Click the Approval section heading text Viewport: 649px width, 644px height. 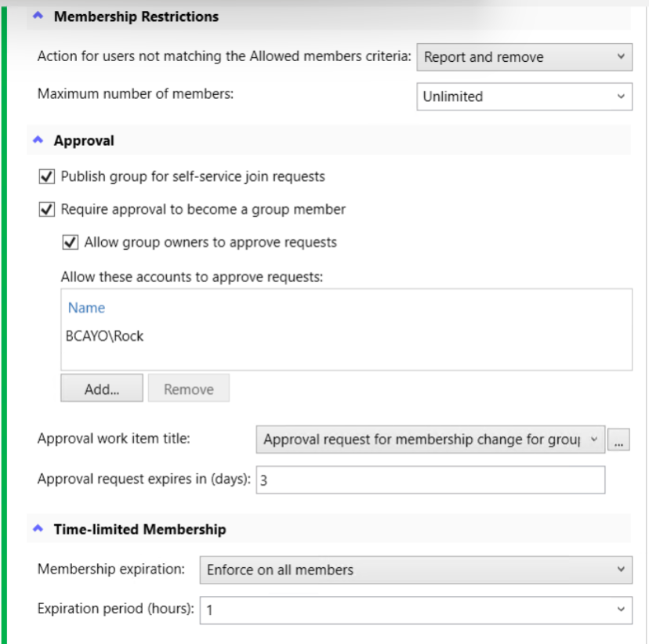pos(84,141)
